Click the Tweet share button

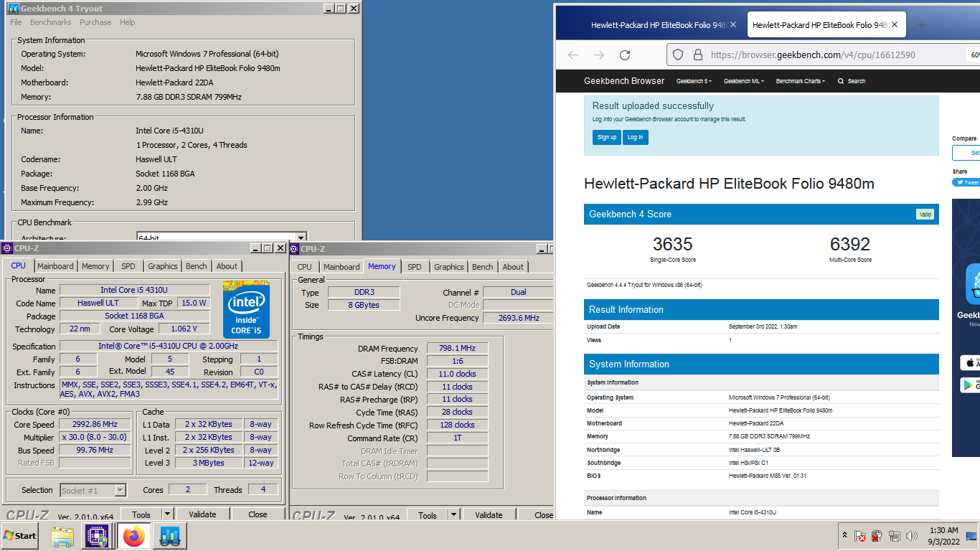click(967, 182)
